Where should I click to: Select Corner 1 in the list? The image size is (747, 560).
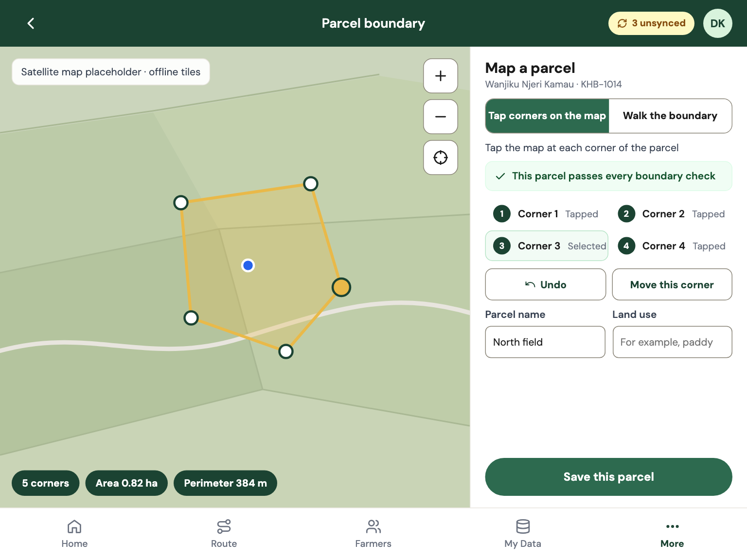click(547, 214)
